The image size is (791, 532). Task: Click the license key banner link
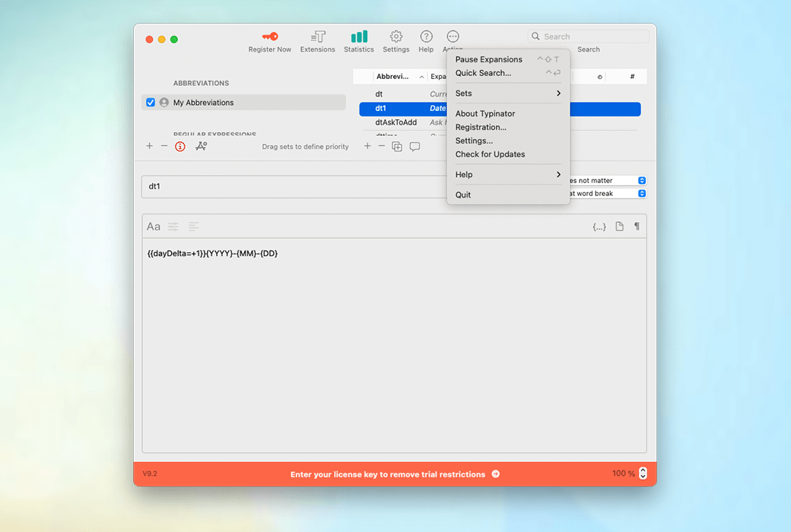coord(395,474)
